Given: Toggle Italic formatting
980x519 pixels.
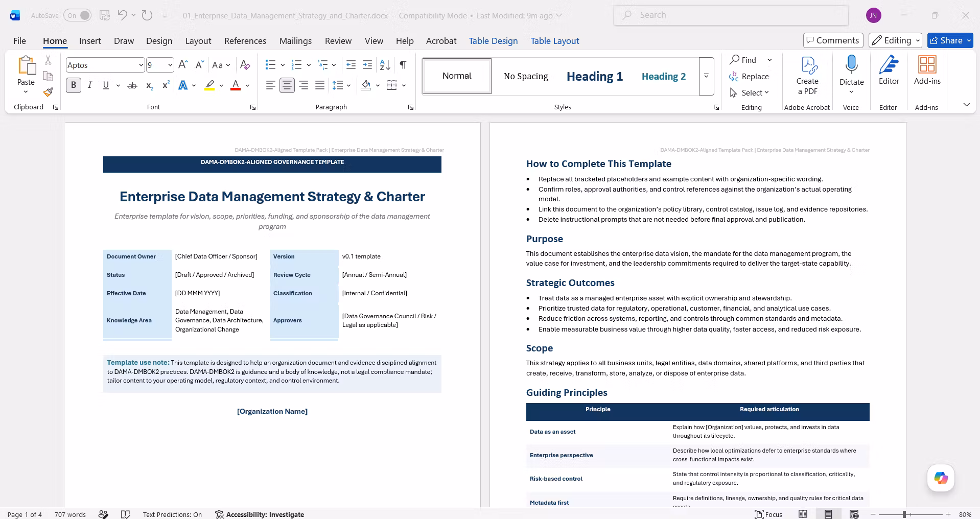Looking at the screenshot, I should (x=90, y=85).
